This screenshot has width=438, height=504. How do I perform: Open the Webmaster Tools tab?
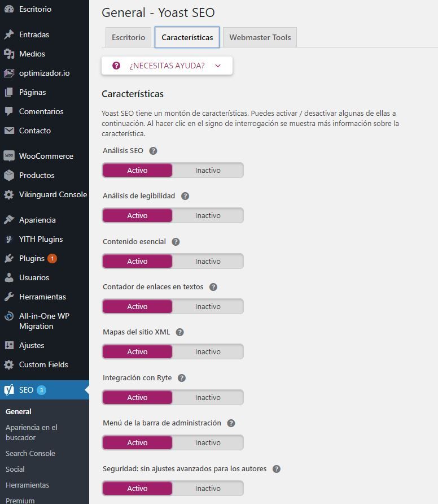tap(260, 37)
